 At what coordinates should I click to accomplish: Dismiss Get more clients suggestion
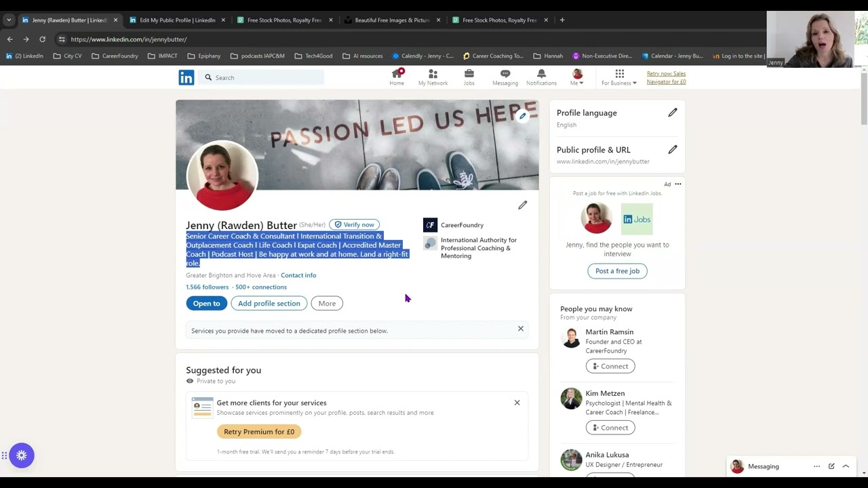click(x=517, y=403)
